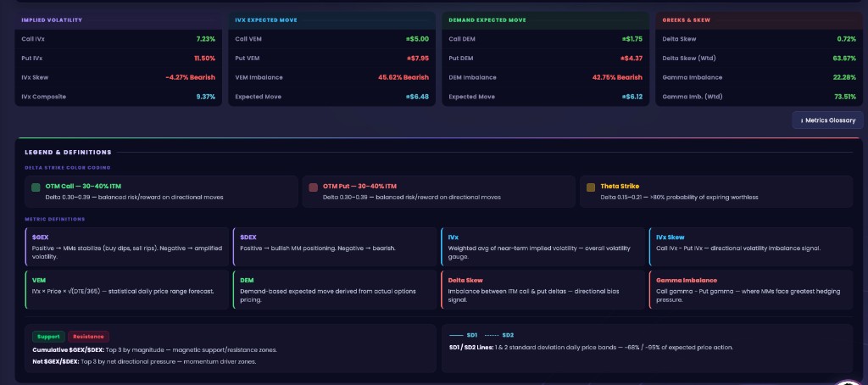
Task: Click the $DEX definition card title
Action: (x=248, y=237)
